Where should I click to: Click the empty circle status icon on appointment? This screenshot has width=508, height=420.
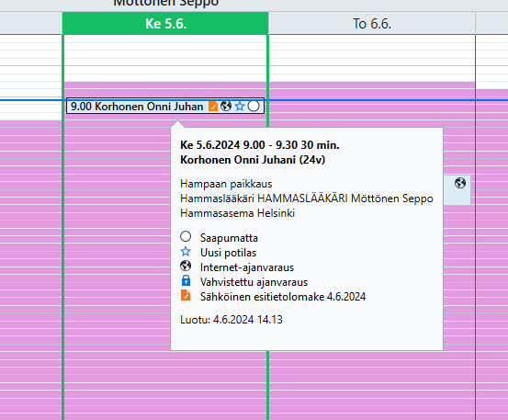coord(254,106)
